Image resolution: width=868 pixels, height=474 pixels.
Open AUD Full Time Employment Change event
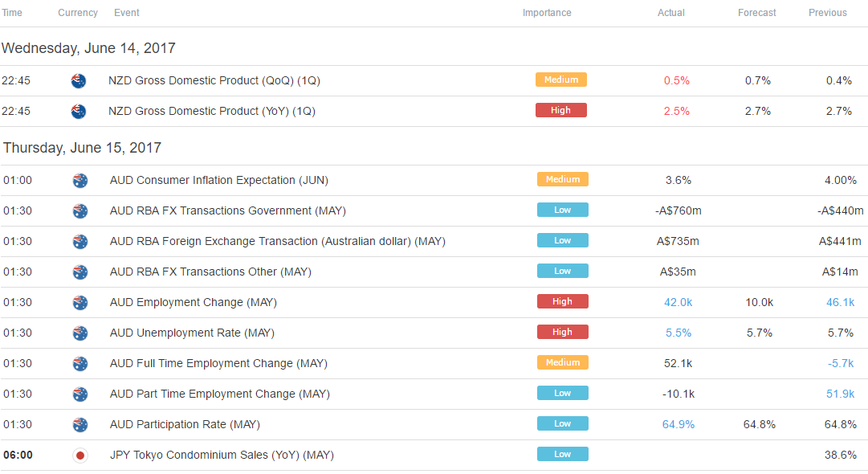[218, 363]
